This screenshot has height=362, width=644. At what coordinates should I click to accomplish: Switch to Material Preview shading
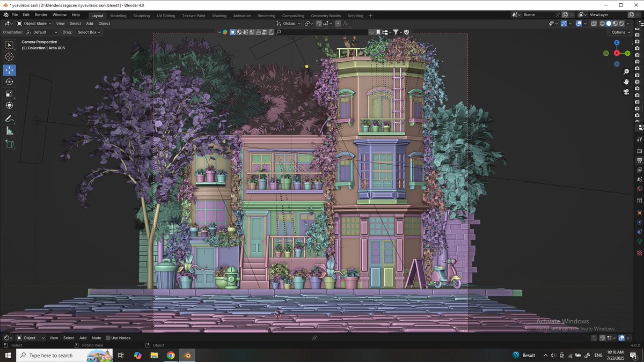(x=615, y=24)
